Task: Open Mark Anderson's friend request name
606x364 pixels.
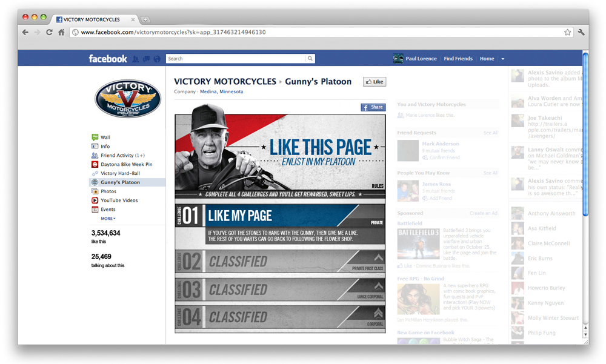Action: (440, 144)
